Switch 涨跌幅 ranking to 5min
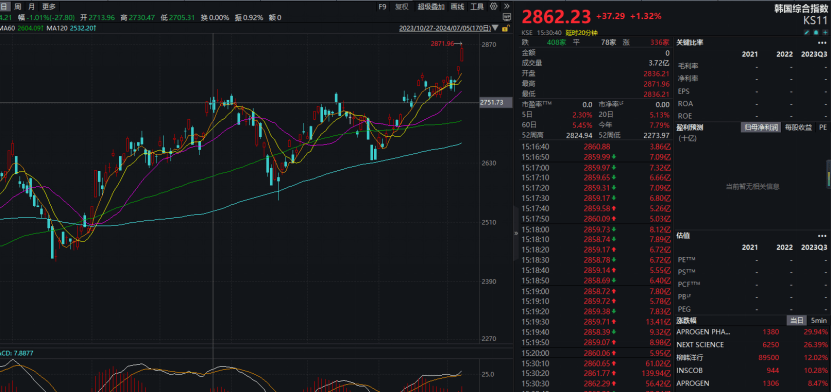The width and height of the screenshot is (831, 392). (x=818, y=320)
